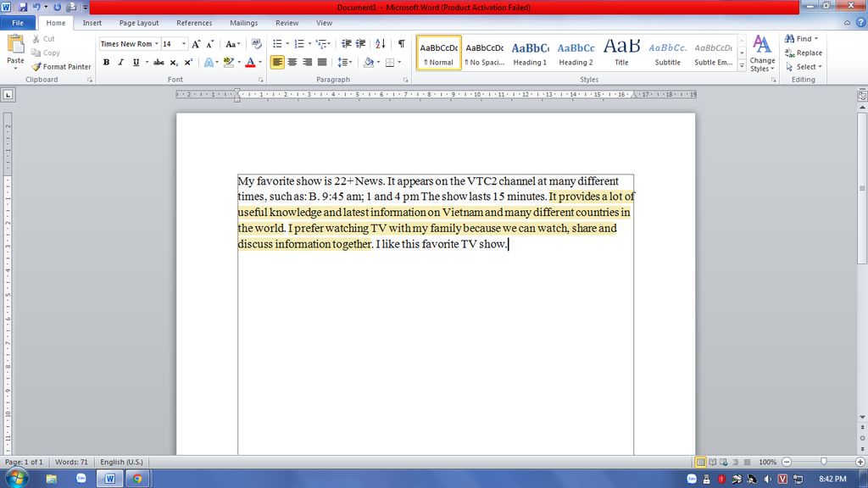Increase paragraph indent

click(x=361, y=44)
